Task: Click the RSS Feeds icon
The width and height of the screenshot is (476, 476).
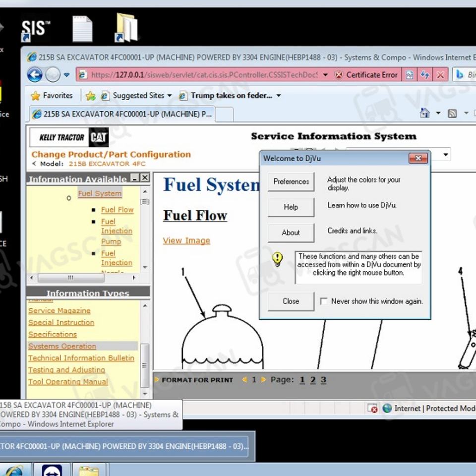Action: (452, 114)
